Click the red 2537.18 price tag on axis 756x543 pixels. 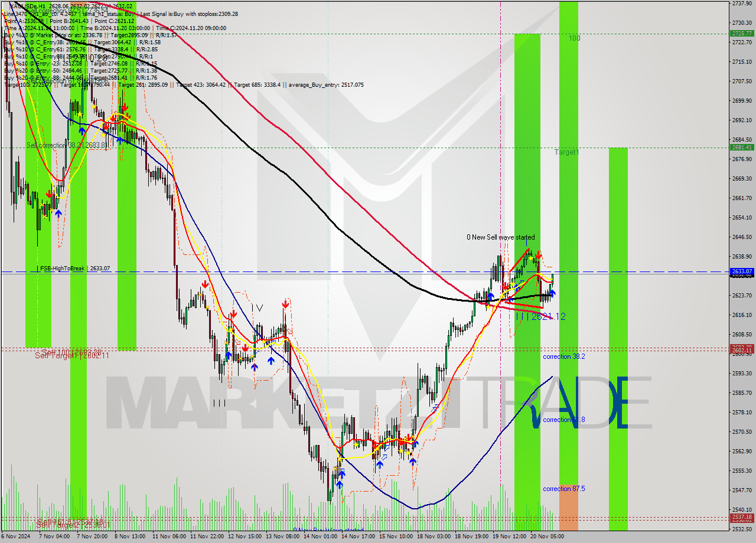coord(742,517)
